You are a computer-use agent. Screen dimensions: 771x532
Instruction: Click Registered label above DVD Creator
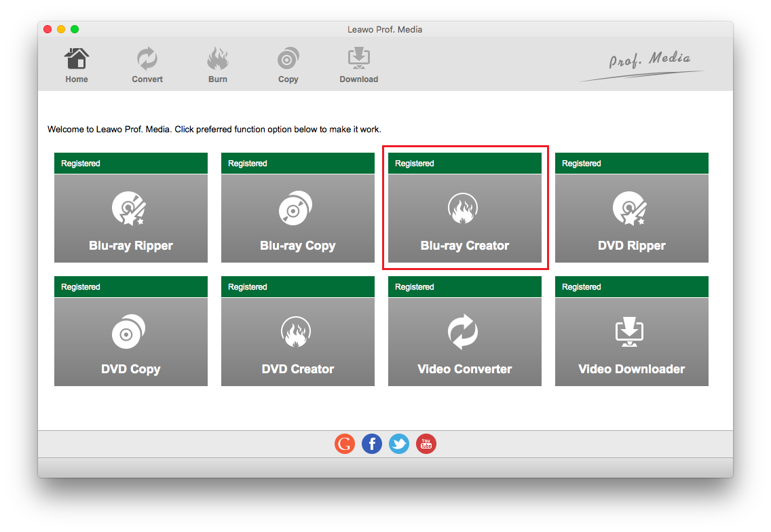(x=247, y=286)
